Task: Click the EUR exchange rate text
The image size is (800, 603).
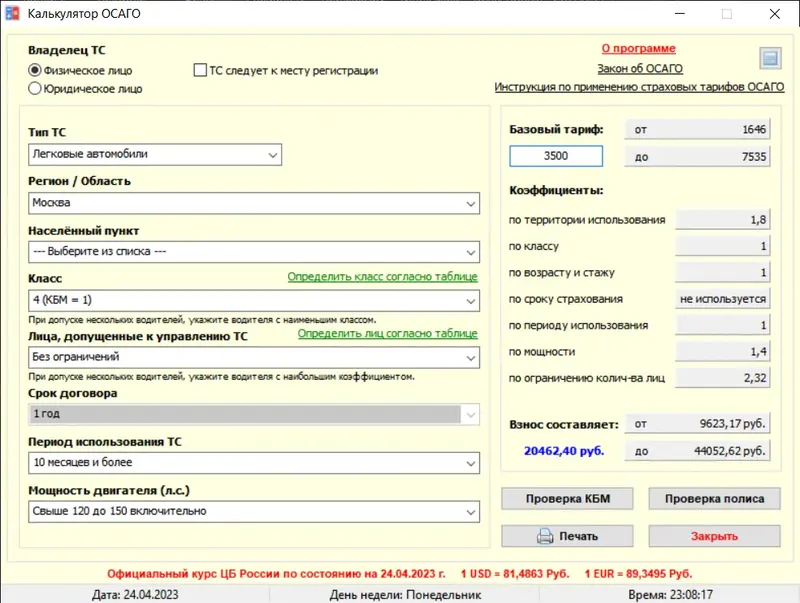Action: (638, 574)
